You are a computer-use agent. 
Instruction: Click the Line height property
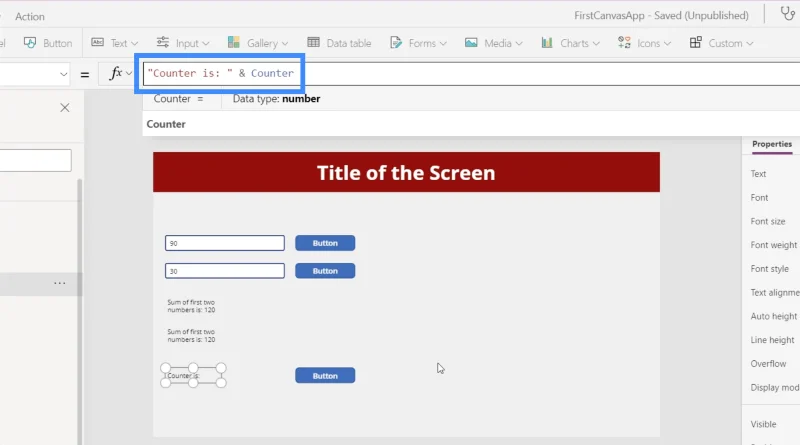click(772, 340)
